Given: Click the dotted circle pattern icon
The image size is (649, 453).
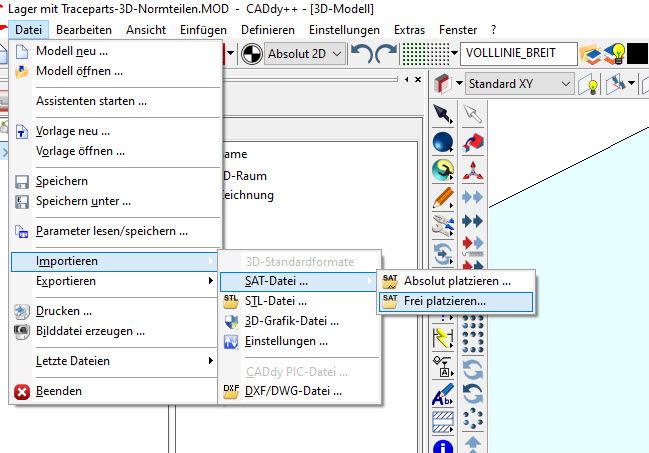Looking at the screenshot, I should pos(473,419).
